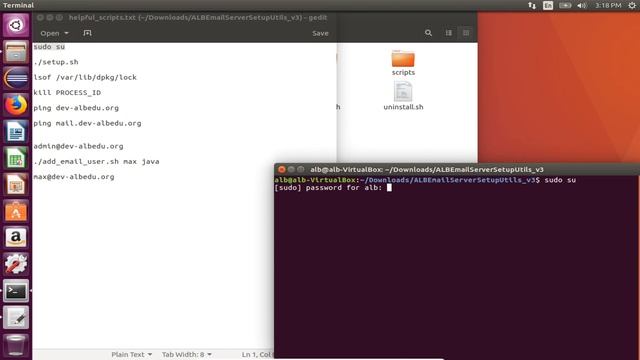Click 'lsof /var/lib/dpkg/lock' line in gedit
This screenshot has height=360, width=640.
85,77
